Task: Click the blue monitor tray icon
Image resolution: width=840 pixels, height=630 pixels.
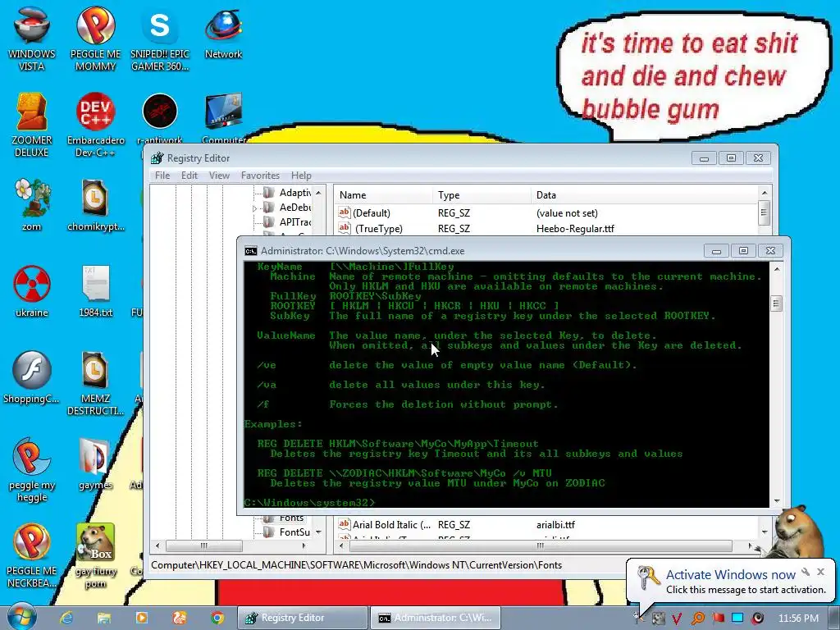Action: click(x=737, y=618)
